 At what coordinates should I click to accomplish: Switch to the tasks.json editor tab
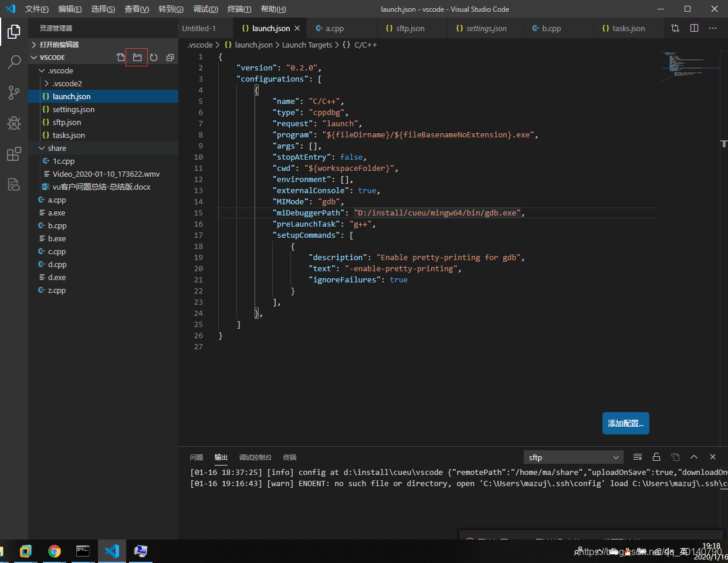point(628,28)
